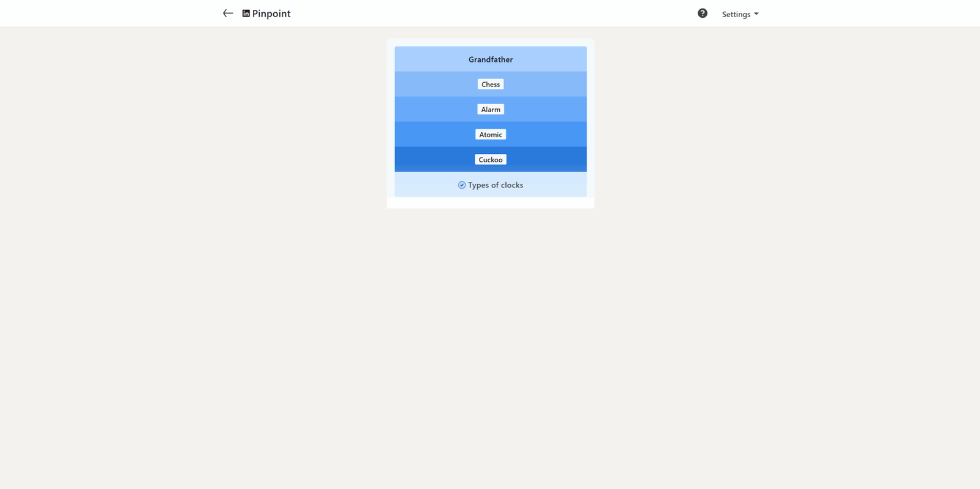Click the Cuckoo clue label
This screenshot has width=980, height=489.
coord(491,160)
